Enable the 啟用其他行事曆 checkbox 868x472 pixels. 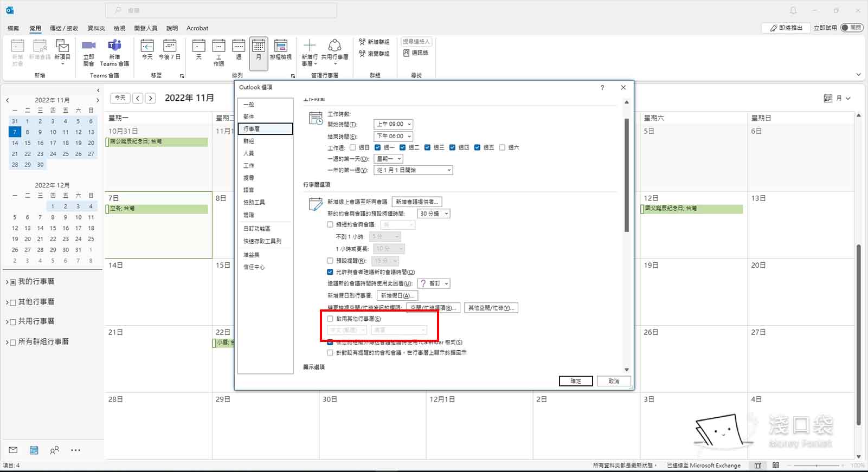(330, 319)
